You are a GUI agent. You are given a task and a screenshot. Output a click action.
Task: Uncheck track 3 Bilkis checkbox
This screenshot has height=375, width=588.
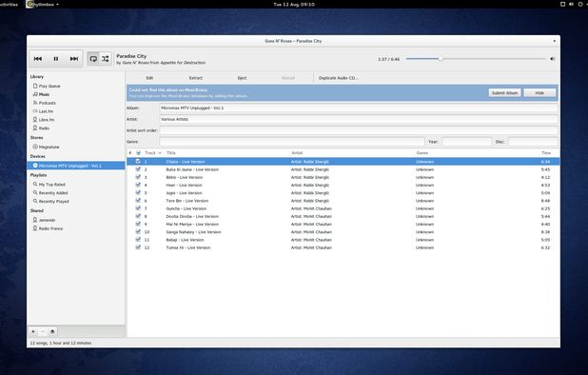tap(138, 177)
